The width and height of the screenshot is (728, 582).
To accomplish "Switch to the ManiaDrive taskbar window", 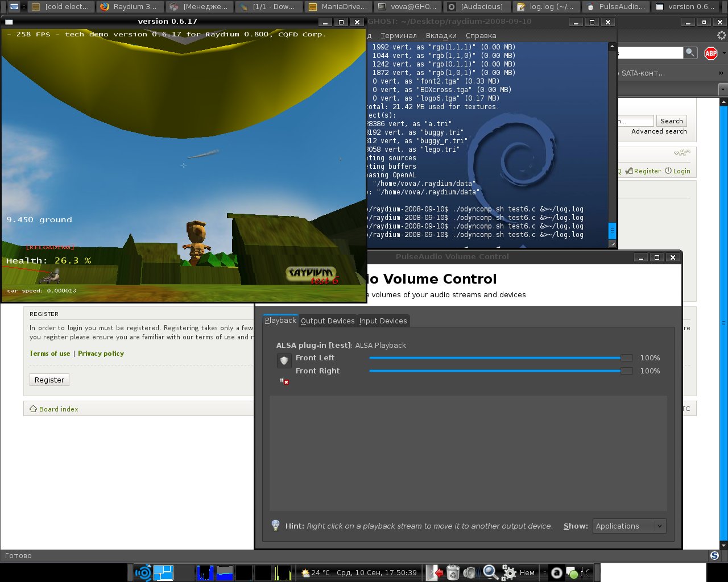I will click(338, 7).
